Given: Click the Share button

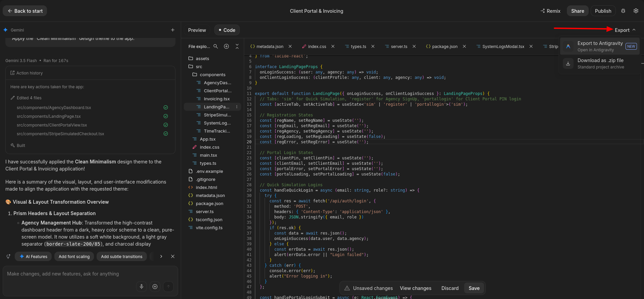Looking at the screenshot, I should 578,11.
